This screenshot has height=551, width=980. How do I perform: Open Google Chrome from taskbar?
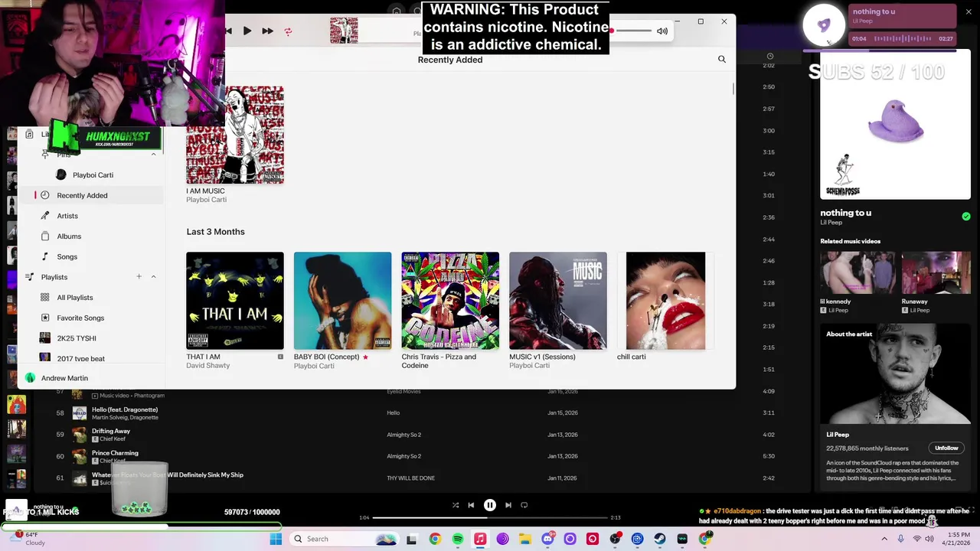[435, 539]
